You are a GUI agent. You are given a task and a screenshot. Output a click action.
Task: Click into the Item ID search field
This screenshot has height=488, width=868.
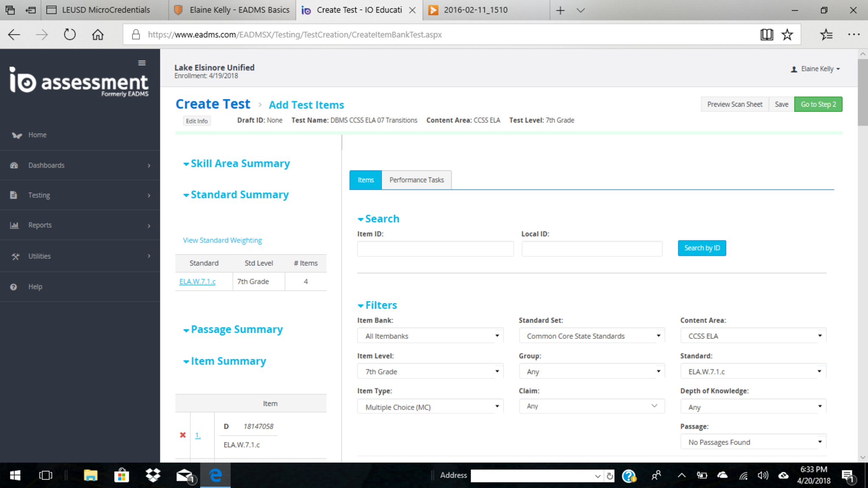(x=435, y=248)
